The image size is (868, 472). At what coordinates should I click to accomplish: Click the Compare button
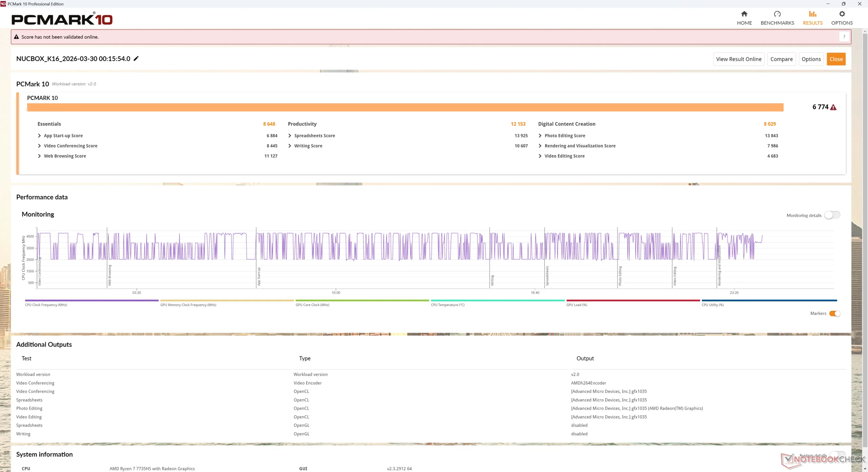coord(781,59)
